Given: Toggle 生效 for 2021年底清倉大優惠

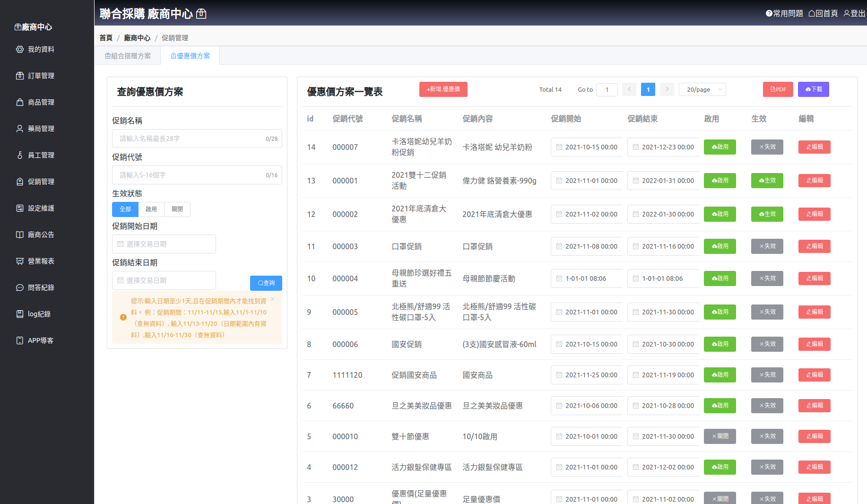Looking at the screenshot, I should [767, 214].
